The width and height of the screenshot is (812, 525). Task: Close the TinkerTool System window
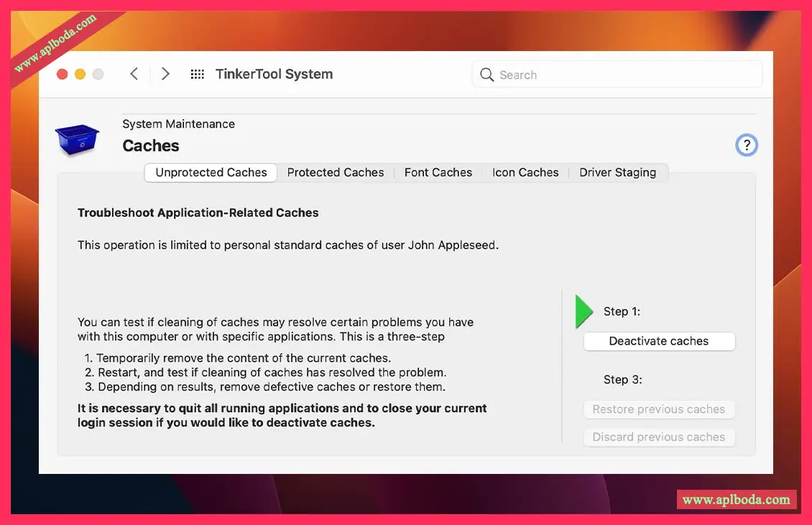[62, 74]
